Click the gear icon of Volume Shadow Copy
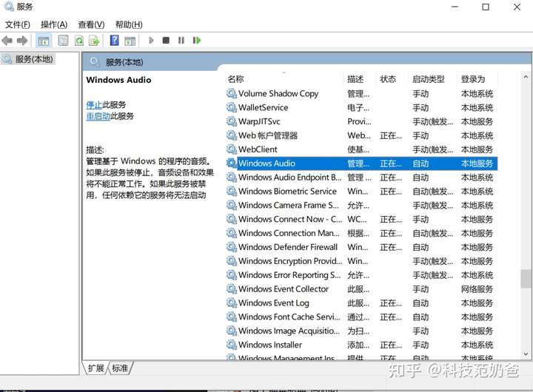This screenshot has width=533, height=392. point(232,93)
